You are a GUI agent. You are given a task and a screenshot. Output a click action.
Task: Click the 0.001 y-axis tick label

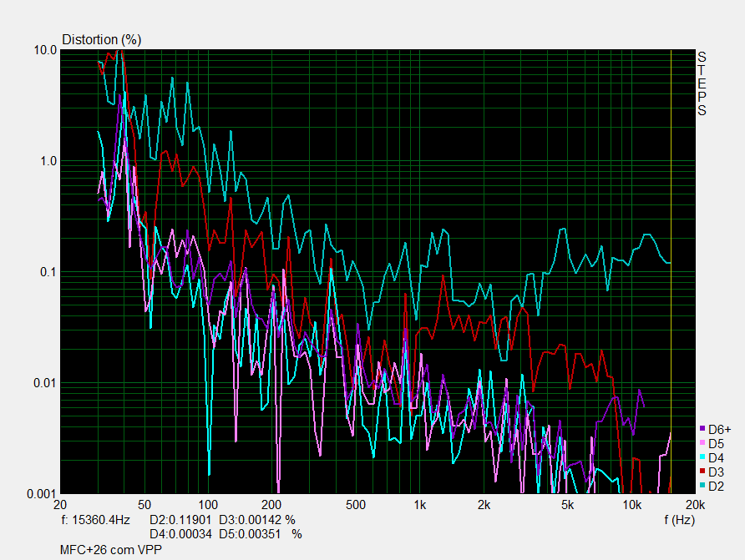(42, 494)
